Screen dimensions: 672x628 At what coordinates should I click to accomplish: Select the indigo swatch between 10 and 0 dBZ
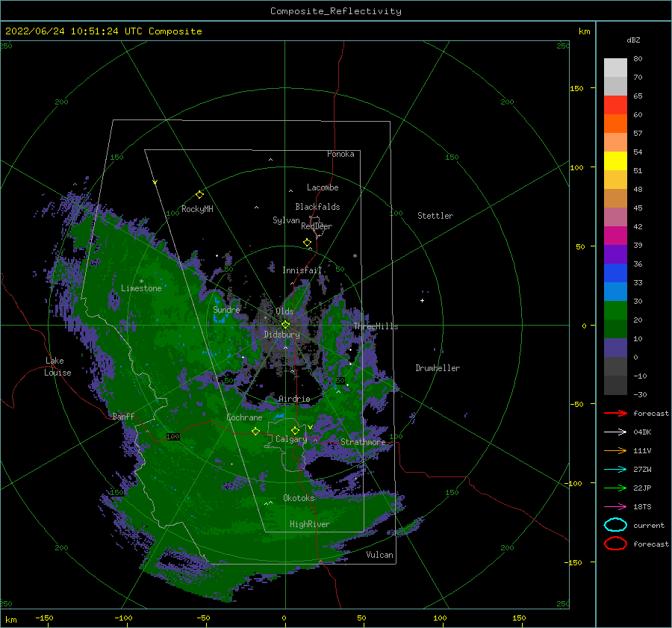(615, 348)
